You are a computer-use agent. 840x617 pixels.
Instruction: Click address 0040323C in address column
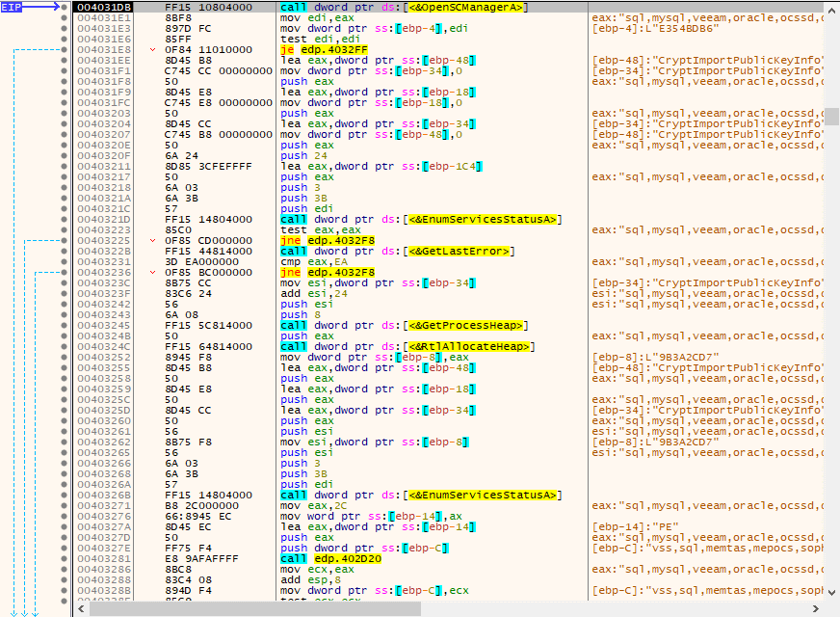pos(104,283)
